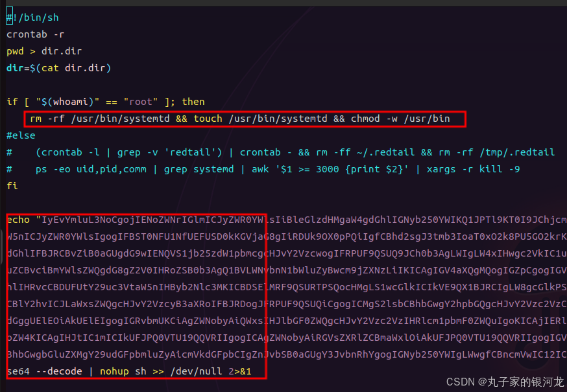Click the 'se64 --decode | nohup sh' line
The image size is (567, 392).
[x=128, y=371]
